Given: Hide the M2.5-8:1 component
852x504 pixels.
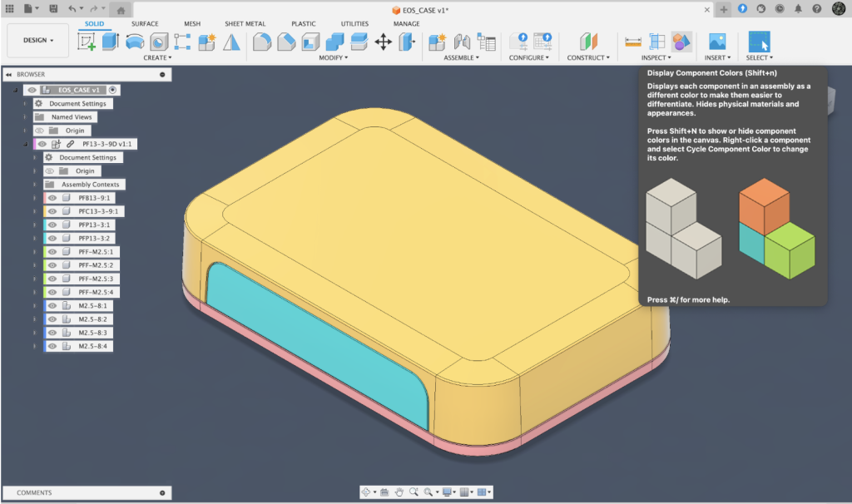Looking at the screenshot, I should click(52, 306).
